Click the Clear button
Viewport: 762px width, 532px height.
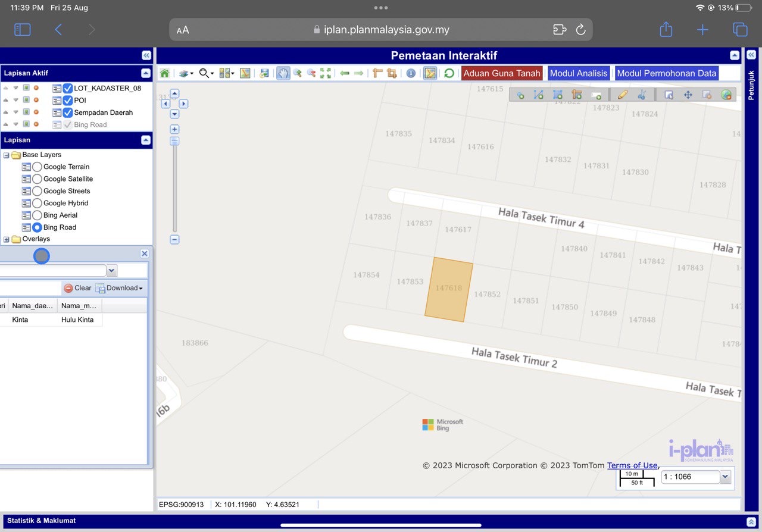point(77,288)
